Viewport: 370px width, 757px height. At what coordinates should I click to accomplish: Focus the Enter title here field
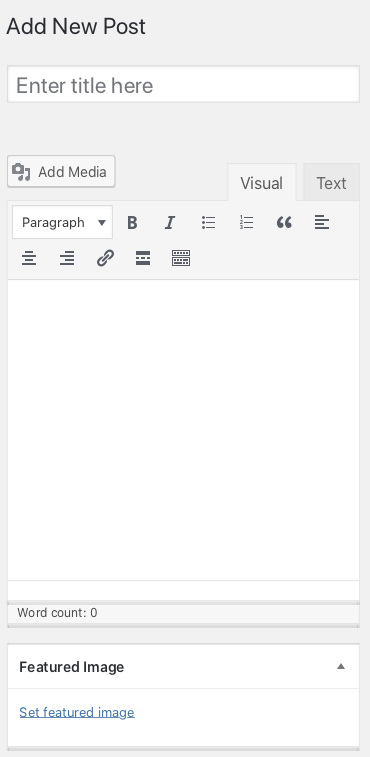pyautogui.click(x=184, y=84)
